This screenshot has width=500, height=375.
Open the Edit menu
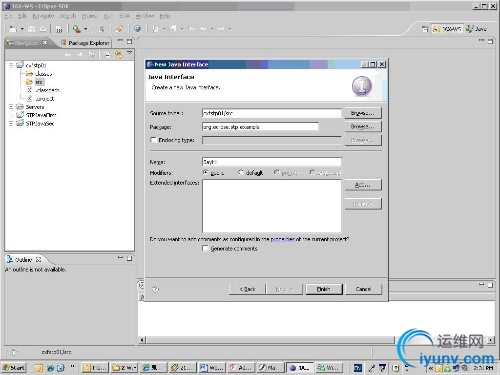coord(22,16)
